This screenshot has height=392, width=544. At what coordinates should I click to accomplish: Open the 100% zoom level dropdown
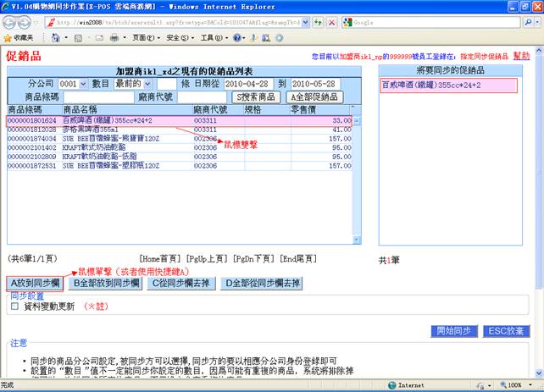tap(532, 385)
